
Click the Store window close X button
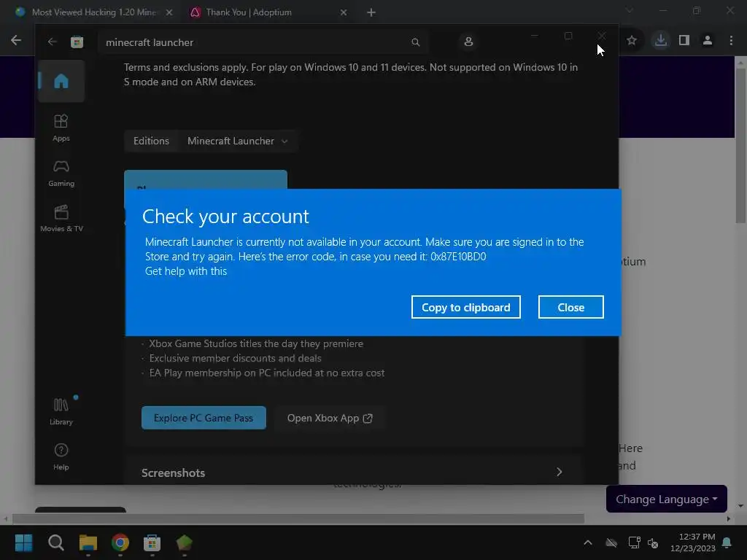click(x=602, y=36)
